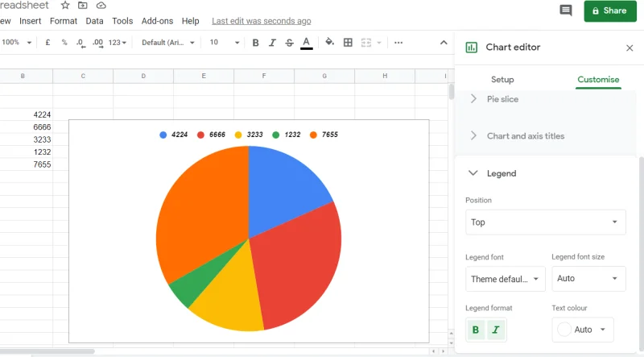This screenshot has width=644, height=357.
Task: Click sheet vertical scrollbar thumb
Action: tap(452, 92)
